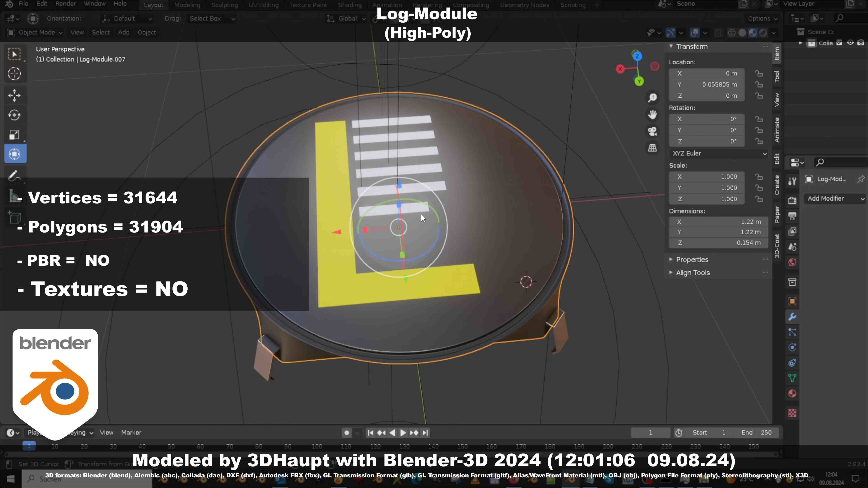Viewport: 868px width, 488px height.
Task: Toggle lock on Location X
Action: tap(759, 73)
